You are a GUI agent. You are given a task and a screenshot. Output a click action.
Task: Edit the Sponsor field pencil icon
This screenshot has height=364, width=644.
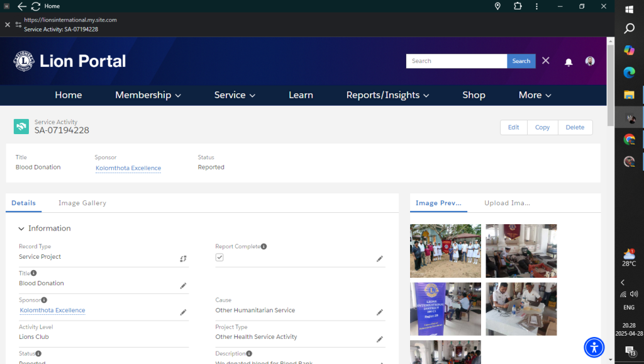(x=183, y=312)
